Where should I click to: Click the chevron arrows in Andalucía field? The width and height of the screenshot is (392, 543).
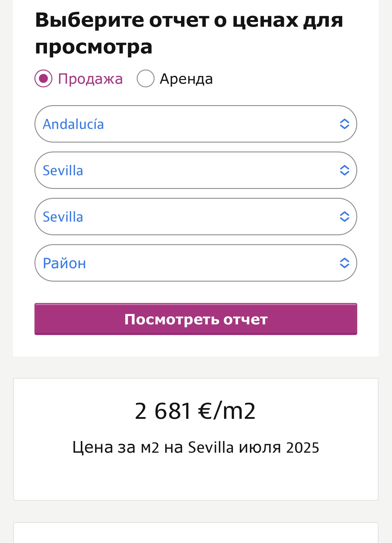tap(344, 124)
